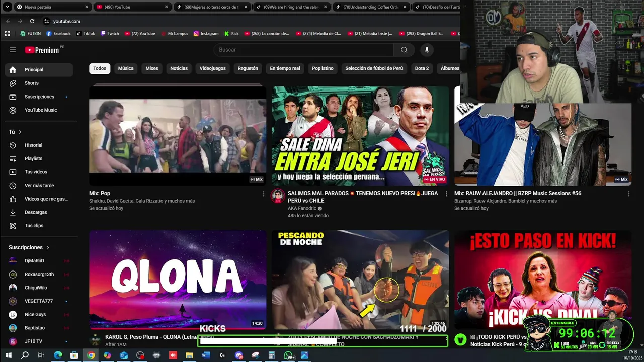
Task: Open Roxasorg13th subscription channel
Action: (x=39, y=274)
